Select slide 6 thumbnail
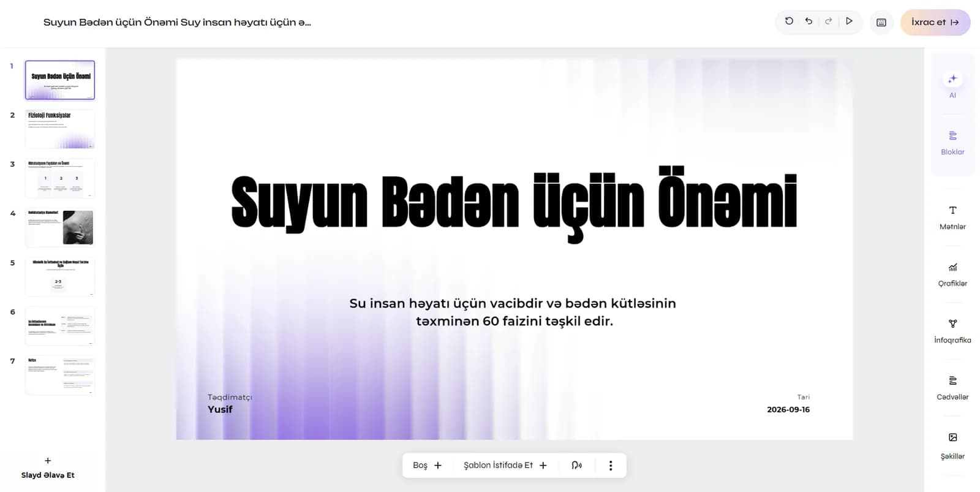Image resolution: width=980 pixels, height=492 pixels. point(60,326)
